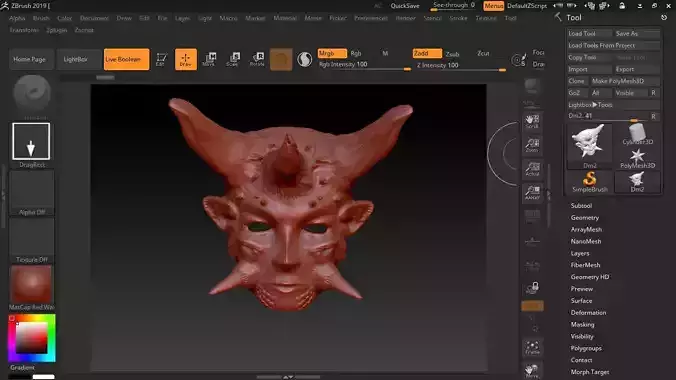
Task: Expand the Masking section
Action: (582, 324)
